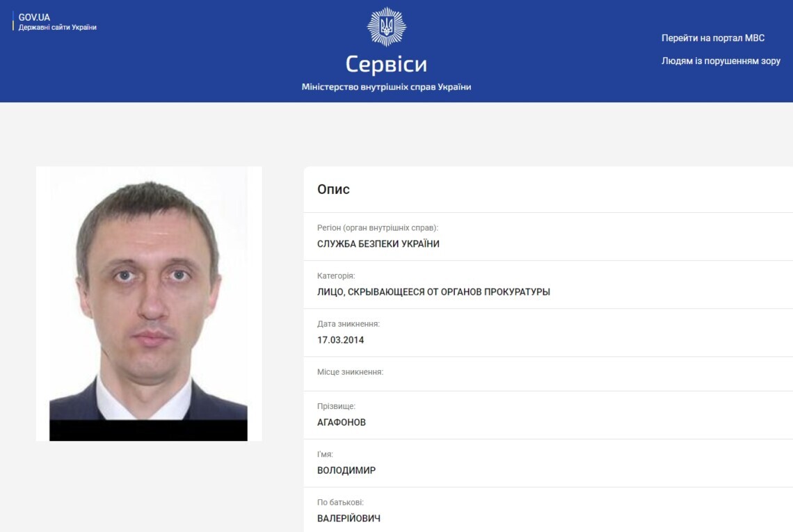Click the wanted person's photo
Image resolution: width=793 pixels, height=532 pixels.
[x=149, y=303]
